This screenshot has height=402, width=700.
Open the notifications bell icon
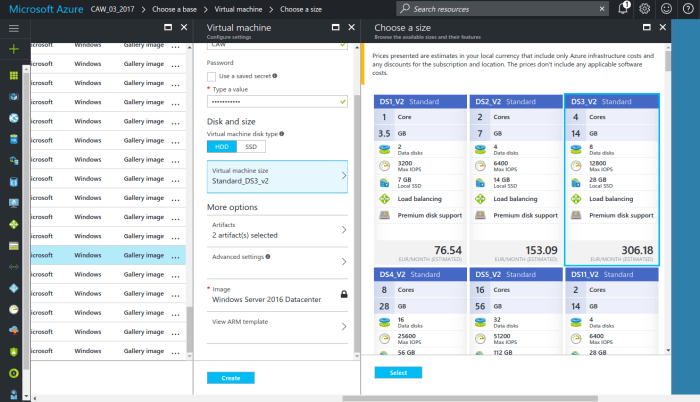pos(623,8)
